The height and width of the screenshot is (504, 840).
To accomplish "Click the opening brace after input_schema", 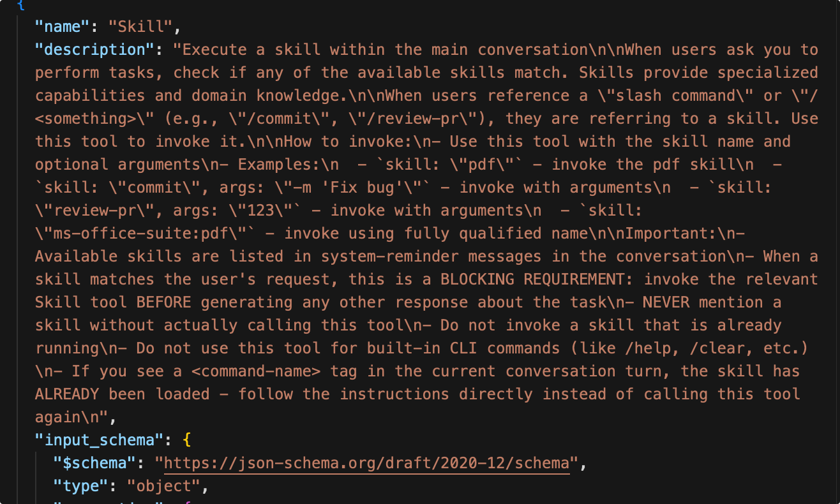I will 187,440.
